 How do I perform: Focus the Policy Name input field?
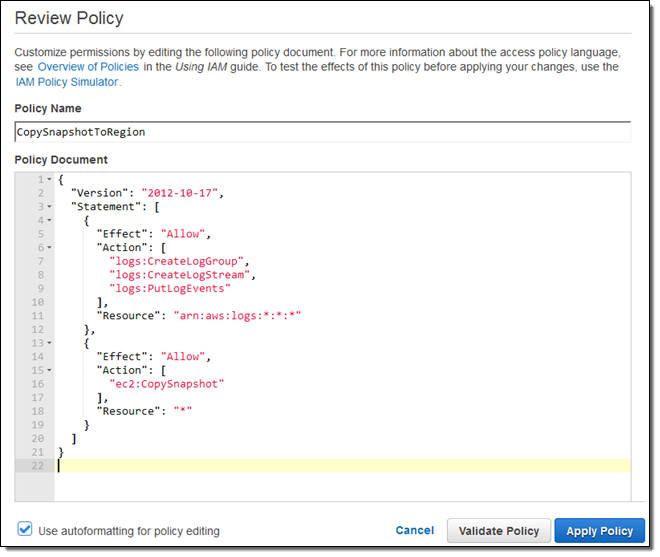[322, 132]
